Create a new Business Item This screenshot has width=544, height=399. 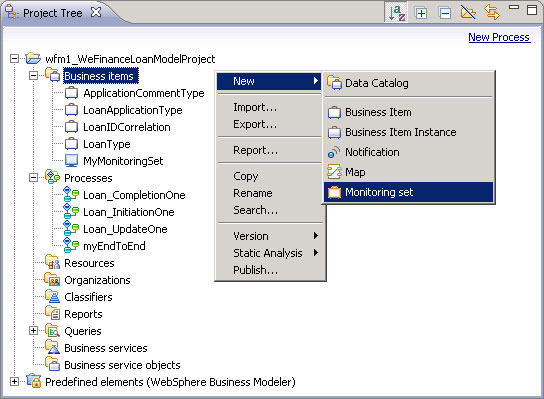click(x=408, y=112)
